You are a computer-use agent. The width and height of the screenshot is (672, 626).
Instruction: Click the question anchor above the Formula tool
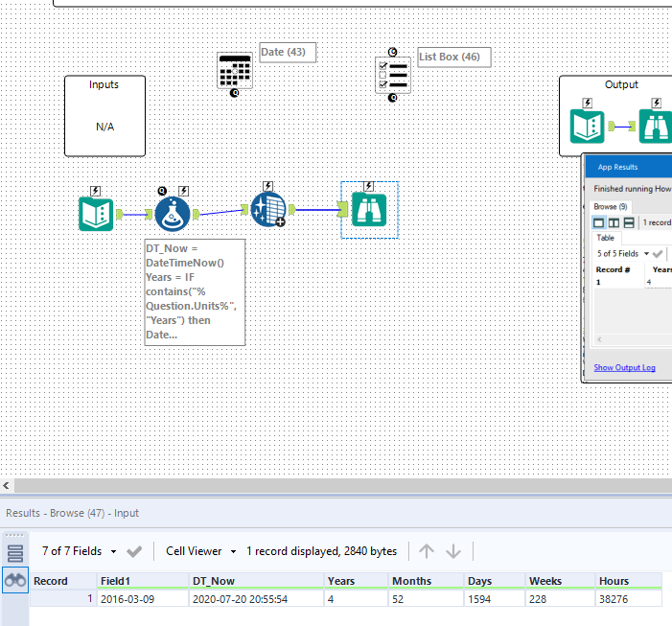point(162,191)
